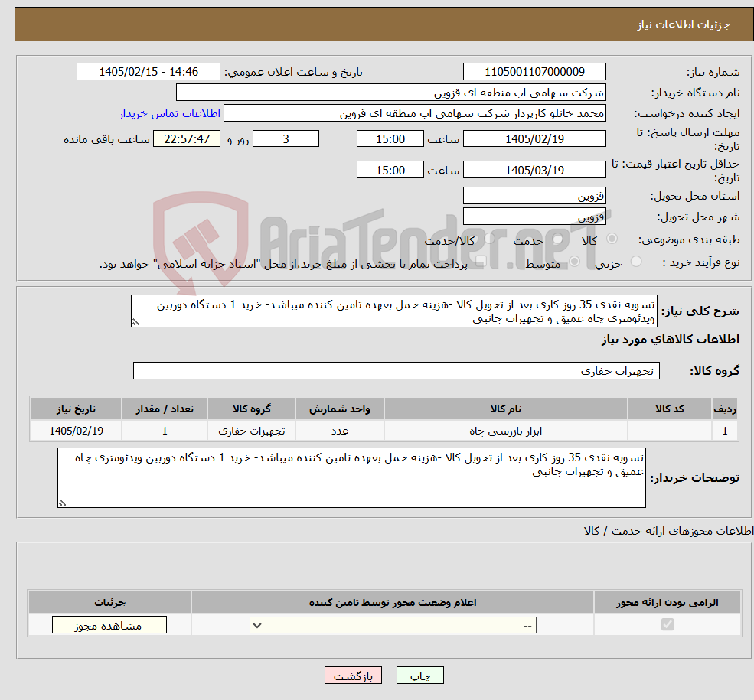
Task: Click the الزامی بودن ارائه مجوز header
Action: pyautogui.click(x=667, y=603)
